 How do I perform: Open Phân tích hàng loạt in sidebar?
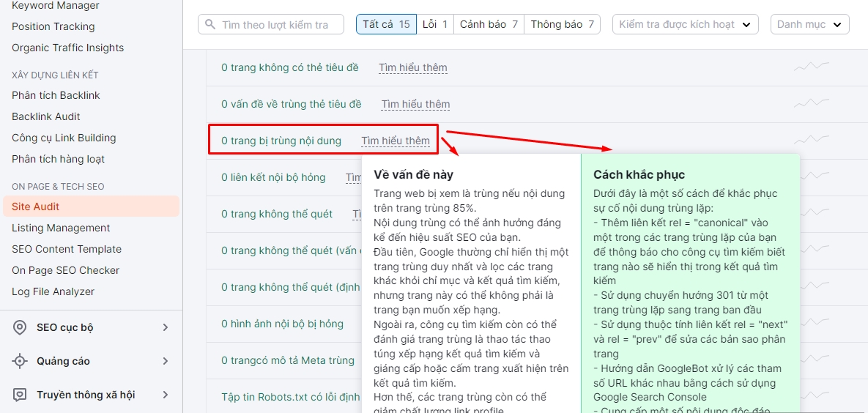[58, 160]
